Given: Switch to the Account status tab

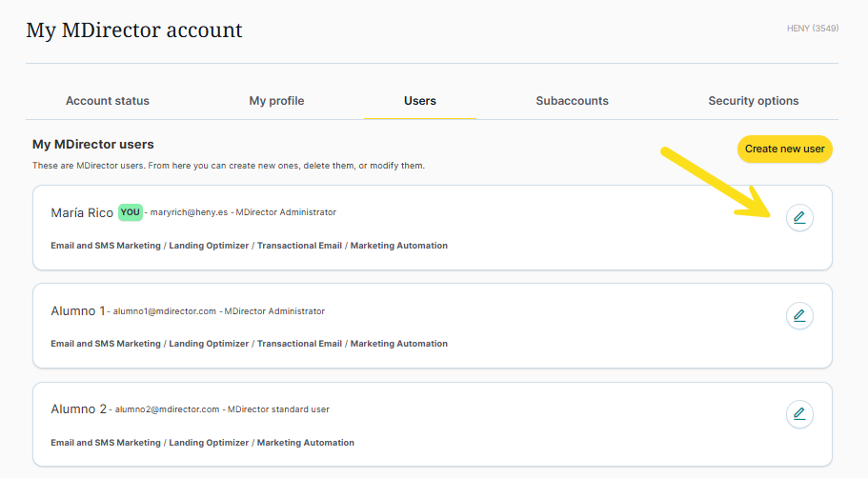Looking at the screenshot, I should (108, 101).
